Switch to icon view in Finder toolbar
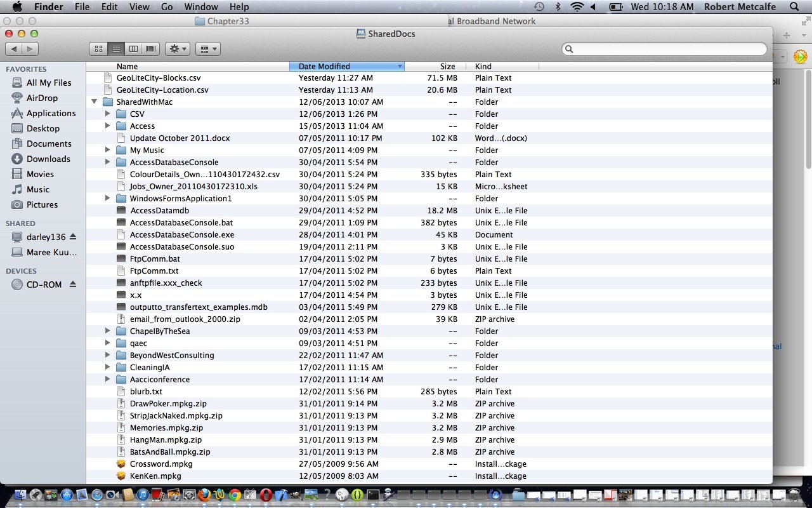 point(98,49)
